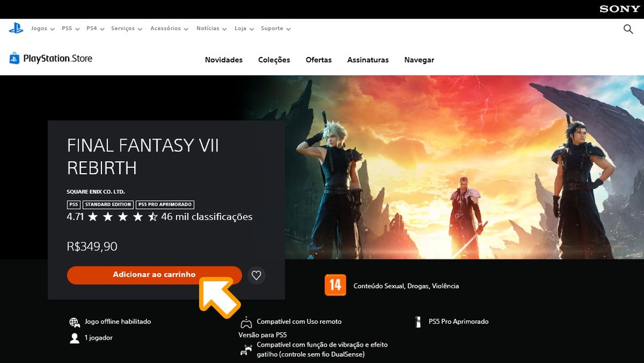Expand the Loja dropdown menu
Screen dimensions: 644x363
coord(244,28)
